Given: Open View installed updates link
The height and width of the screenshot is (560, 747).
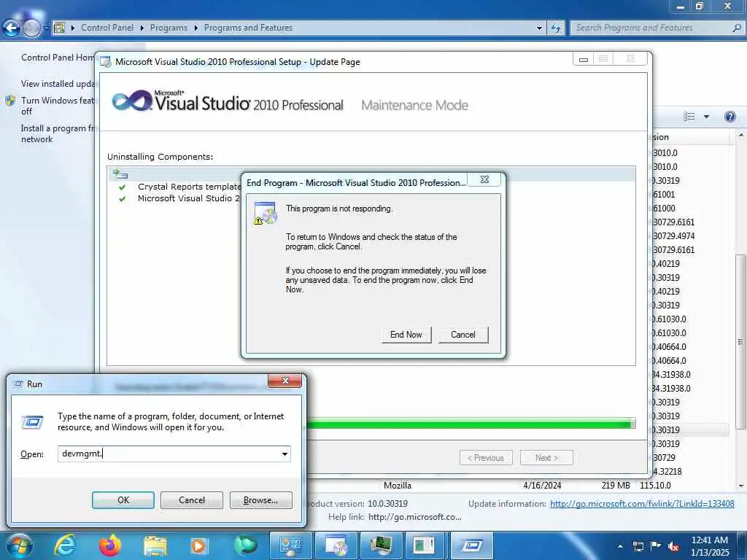Looking at the screenshot, I should coord(58,83).
